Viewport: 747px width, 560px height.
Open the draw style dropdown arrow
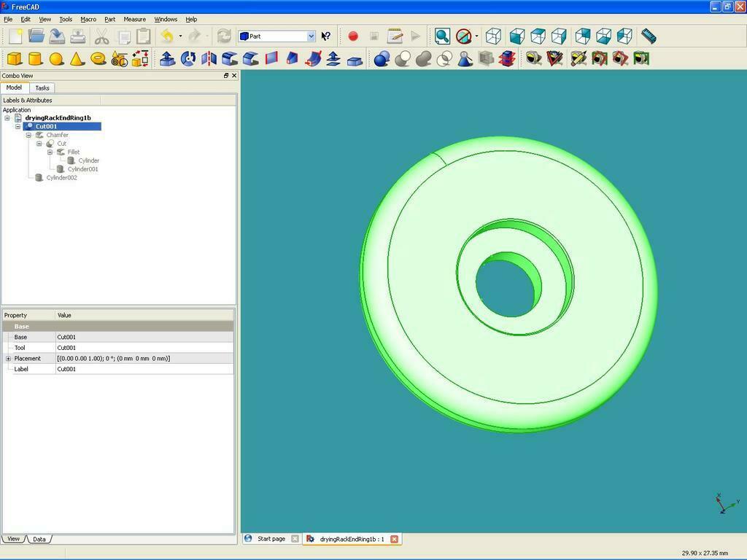pyautogui.click(x=476, y=36)
